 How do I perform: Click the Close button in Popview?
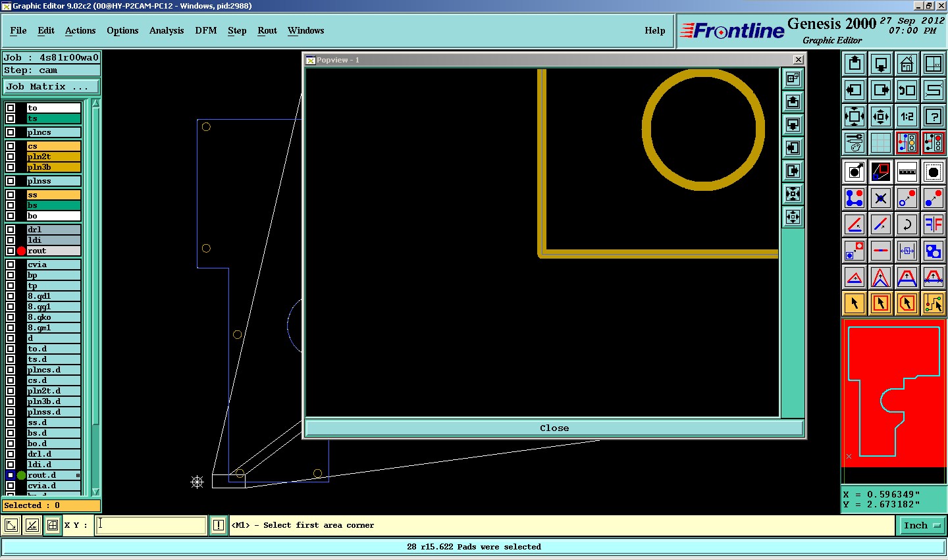coord(554,428)
